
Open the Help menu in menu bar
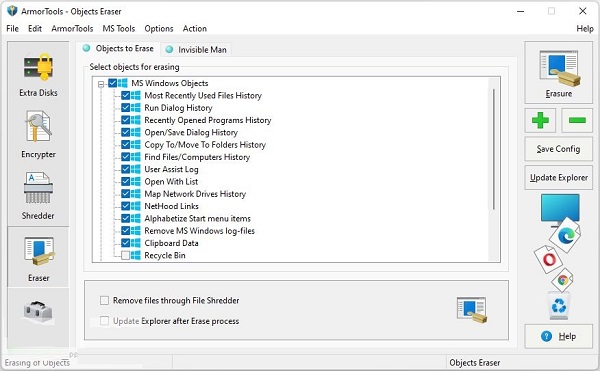click(x=585, y=29)
